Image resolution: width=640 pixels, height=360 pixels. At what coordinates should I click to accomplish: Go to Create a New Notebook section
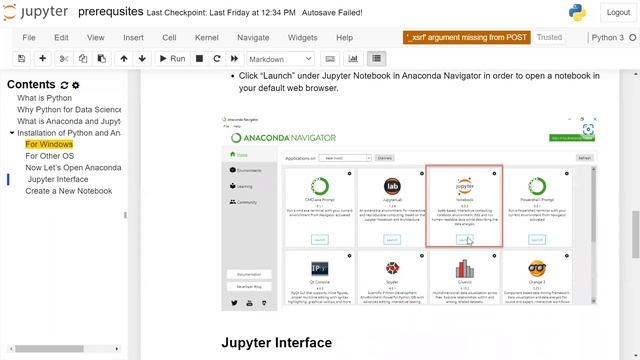pyautogui.click(x=69, y=191)
